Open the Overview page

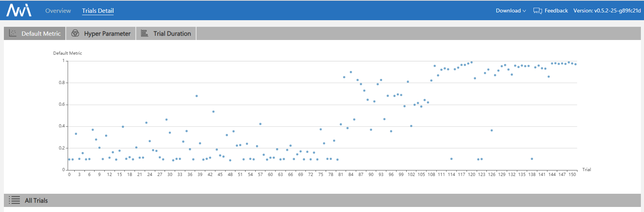(x=58, y=11)
